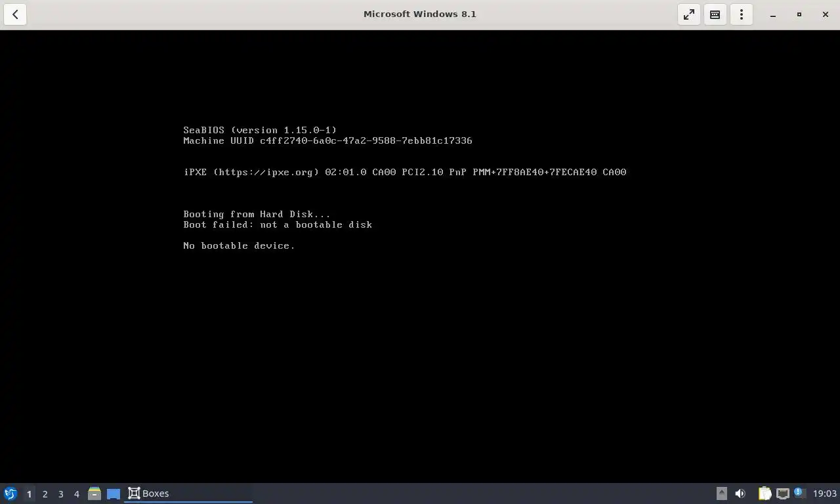The width and height of the screenshot is (840, 504).
Task: Enter fullscreen mode for the VM
Action: [x=689, y=14]
